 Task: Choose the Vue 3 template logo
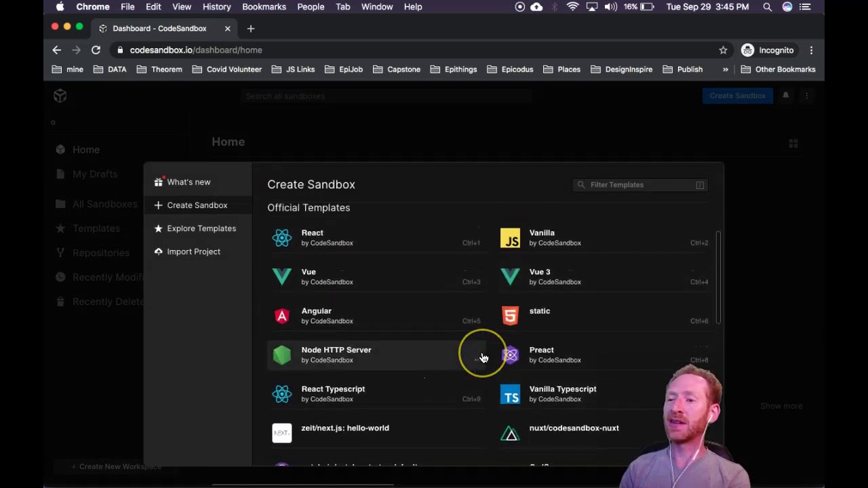point(510,277)
